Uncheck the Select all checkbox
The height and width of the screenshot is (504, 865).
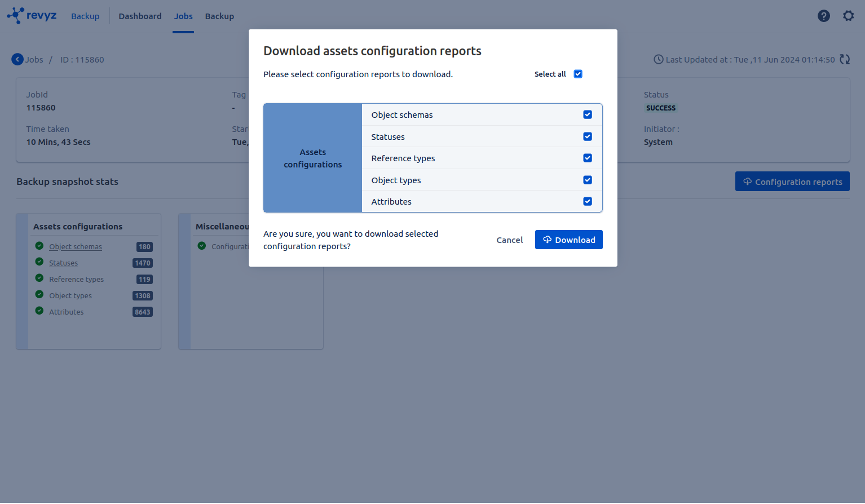[577, 74]
